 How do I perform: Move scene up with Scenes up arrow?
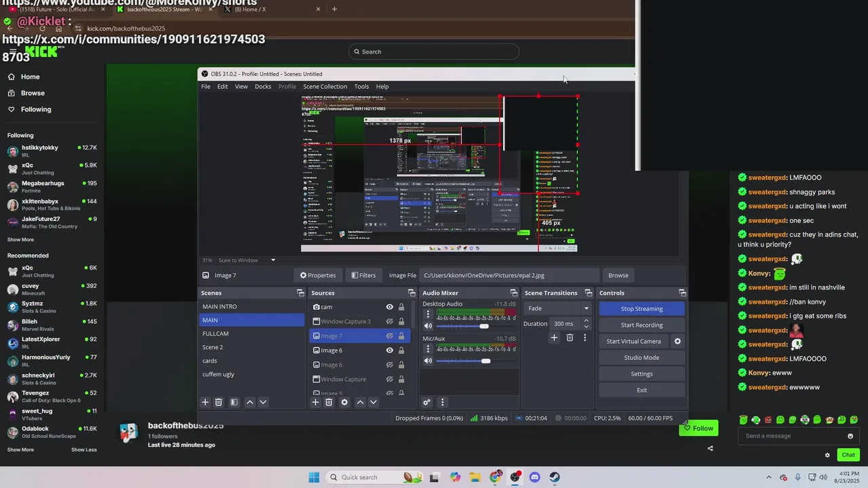click(x=250, y=402)
